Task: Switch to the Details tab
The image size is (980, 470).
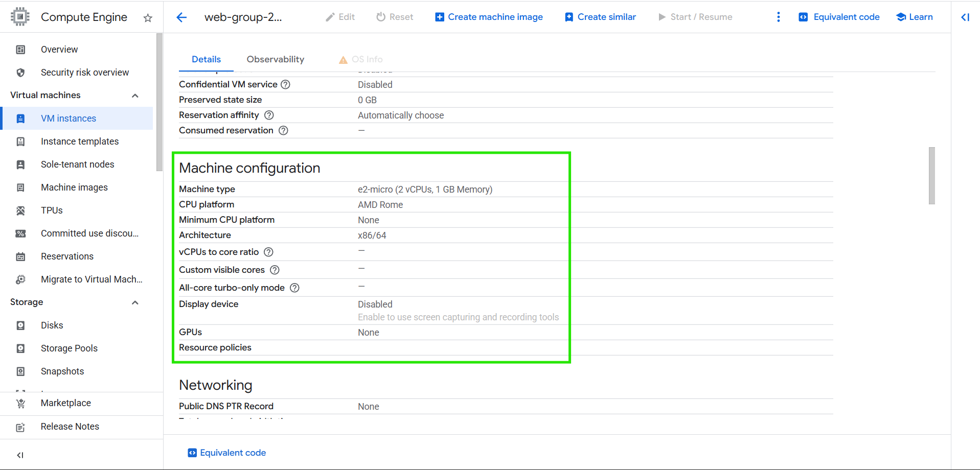Action: (x=206, y=59)
